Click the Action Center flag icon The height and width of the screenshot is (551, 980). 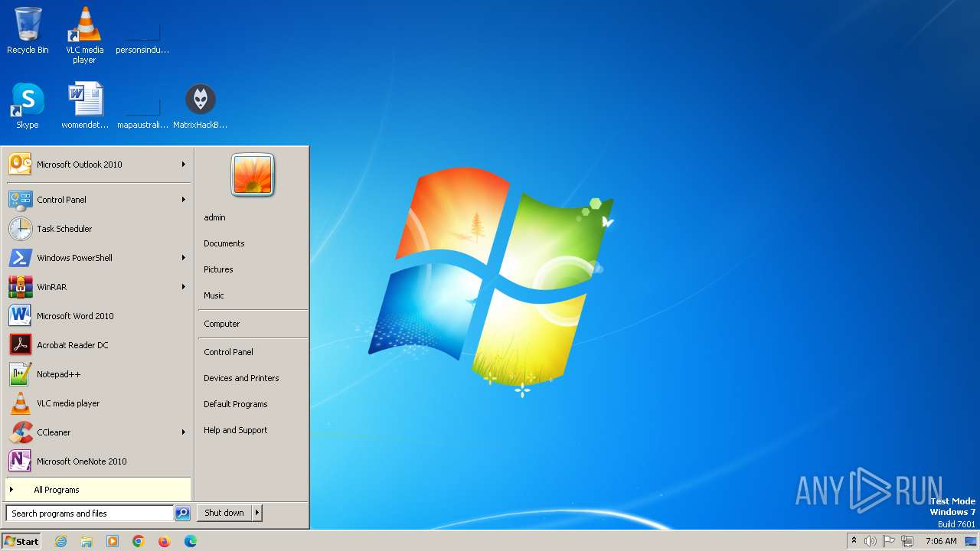click(889, 541)
